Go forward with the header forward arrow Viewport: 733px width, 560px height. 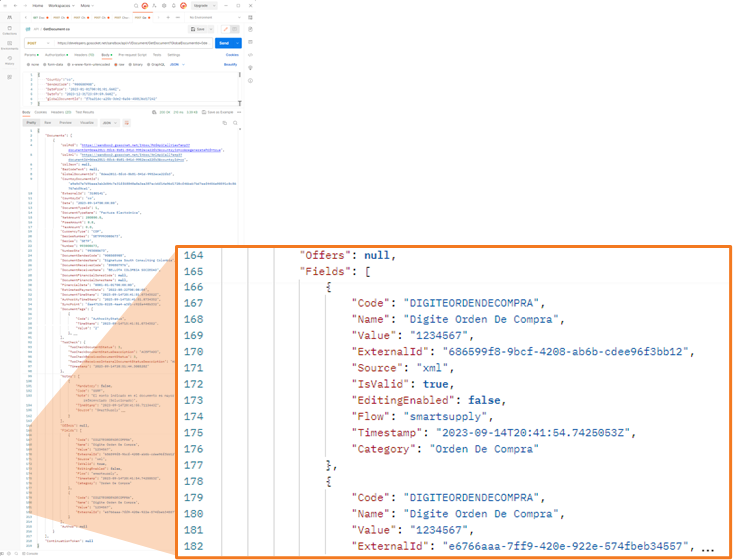[25, 6]
